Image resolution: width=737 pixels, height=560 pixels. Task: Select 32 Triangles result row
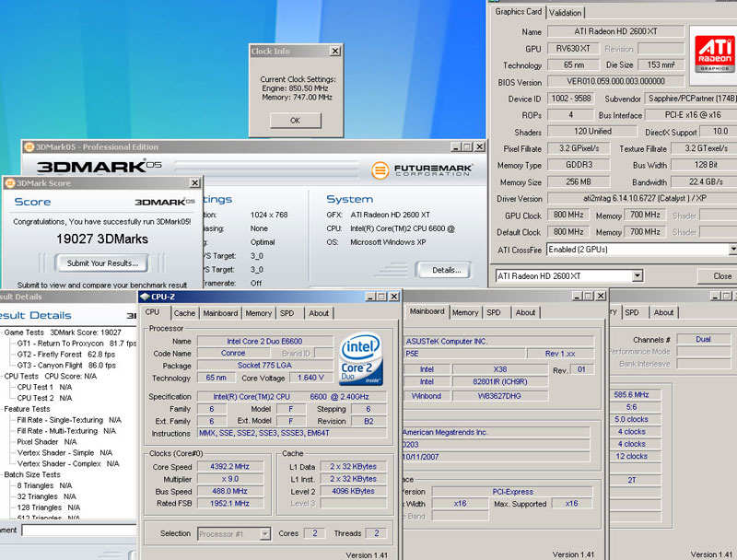click(47, 496)
